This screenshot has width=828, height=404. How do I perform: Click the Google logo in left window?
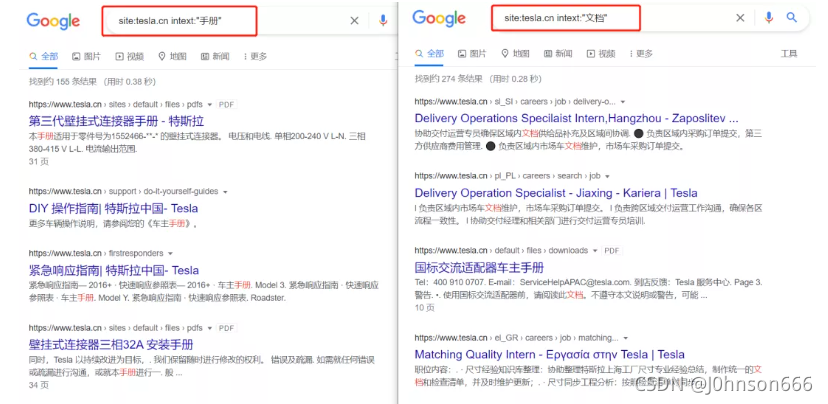click(x=53, y=21)
